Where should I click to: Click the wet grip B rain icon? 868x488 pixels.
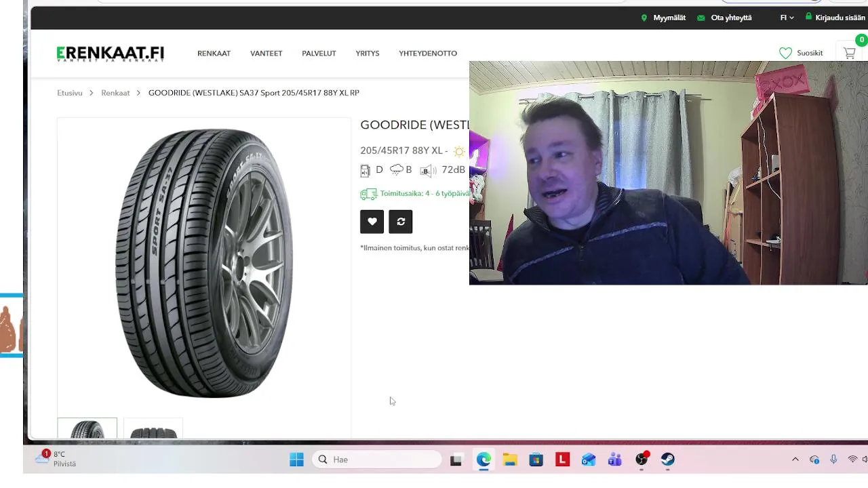pyautogui.click(x=397, y=169)
